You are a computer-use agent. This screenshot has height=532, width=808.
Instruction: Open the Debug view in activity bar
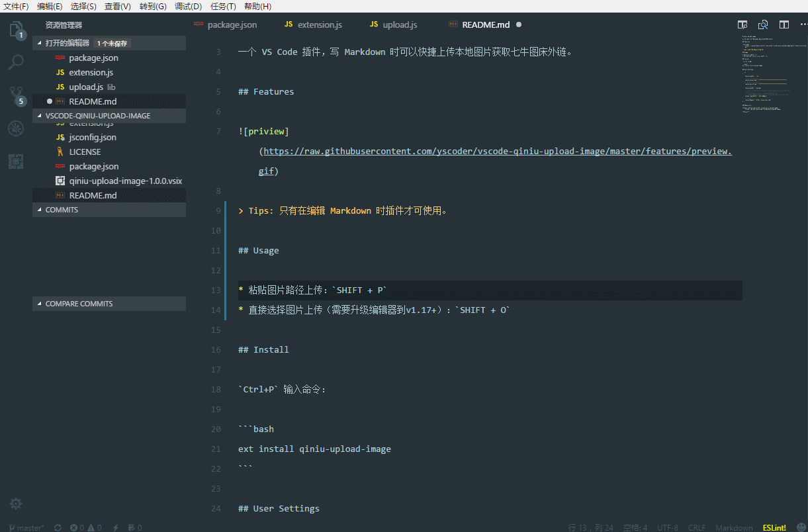(16, 128)
